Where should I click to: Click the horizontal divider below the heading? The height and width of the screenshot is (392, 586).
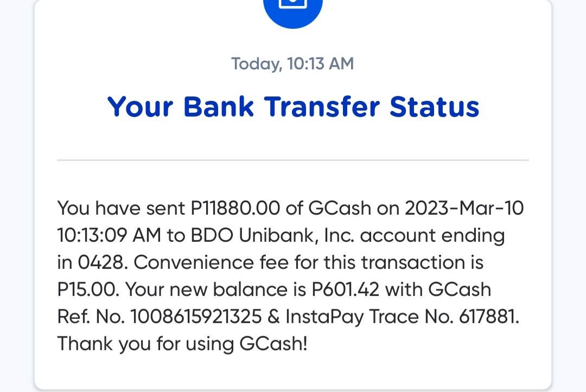(293, 160)
